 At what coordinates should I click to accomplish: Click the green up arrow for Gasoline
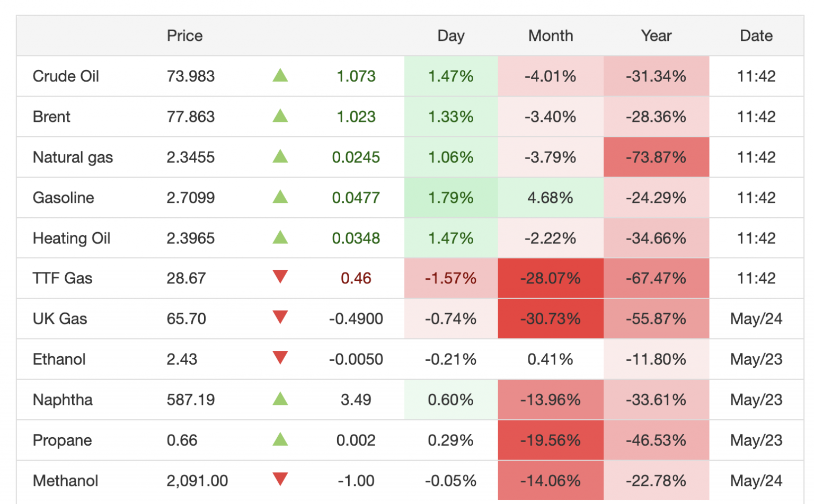tap(281, 197)
